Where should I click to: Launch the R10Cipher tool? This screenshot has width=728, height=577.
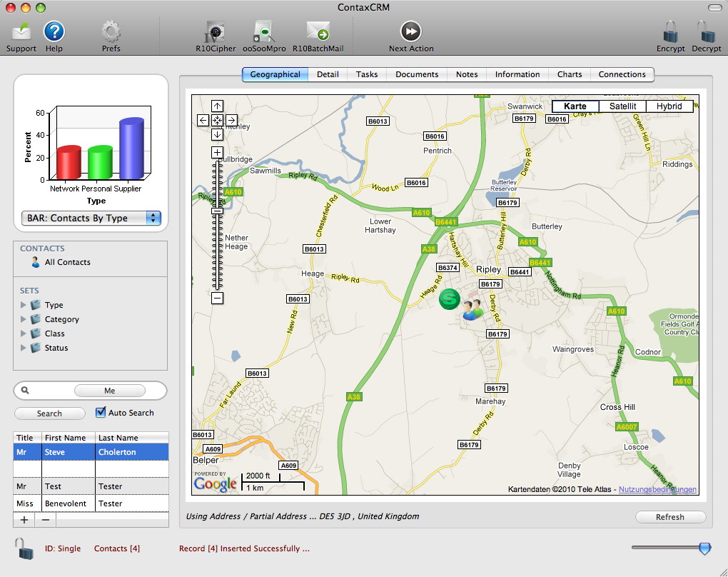coord(216,31)
